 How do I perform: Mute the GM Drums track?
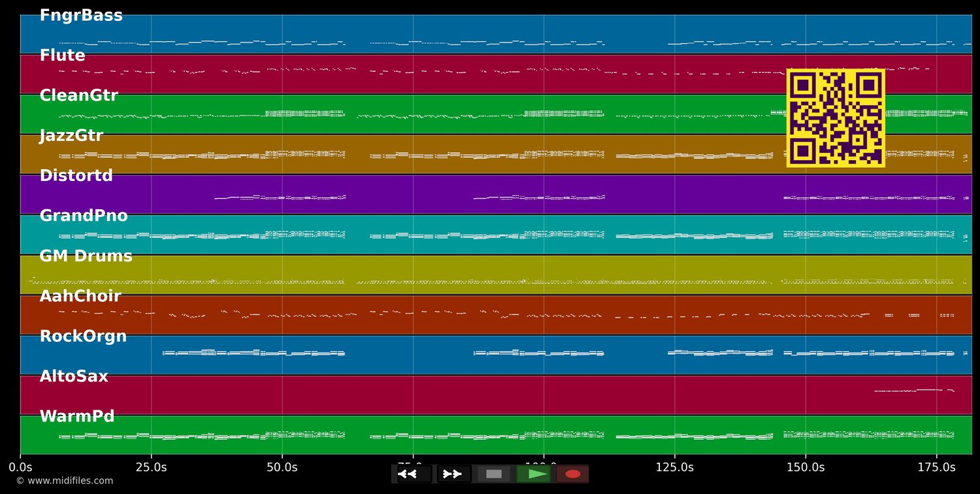click(x=86, y=255)
